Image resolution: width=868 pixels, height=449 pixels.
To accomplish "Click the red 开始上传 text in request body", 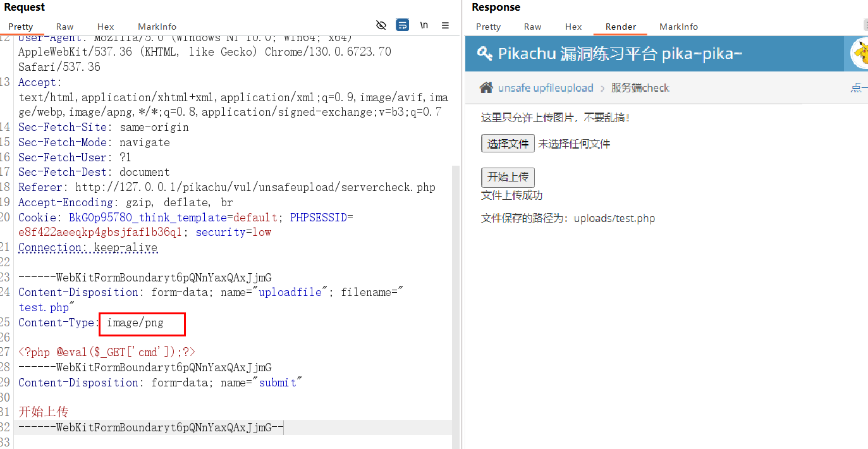I will 43,412.
